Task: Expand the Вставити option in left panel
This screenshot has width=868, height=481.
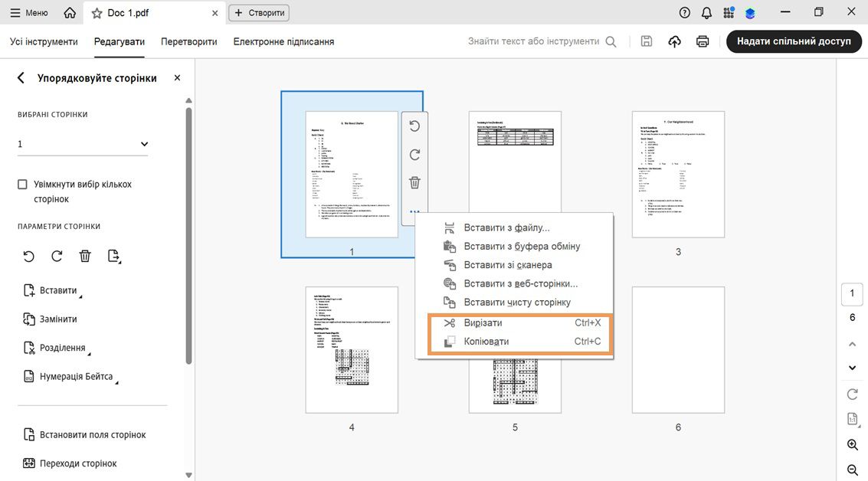Action: (x=53, y=290)
